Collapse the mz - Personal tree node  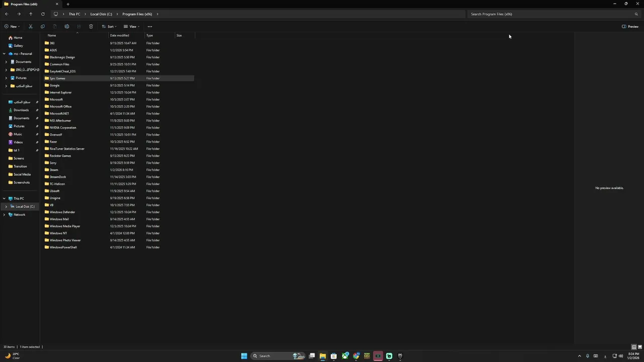(x=4, y=54)
